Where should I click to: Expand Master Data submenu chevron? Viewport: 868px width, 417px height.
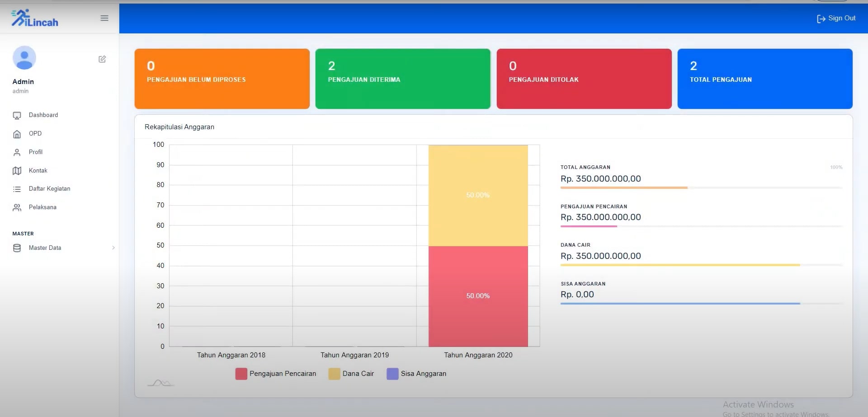click(x=113, y=248)
